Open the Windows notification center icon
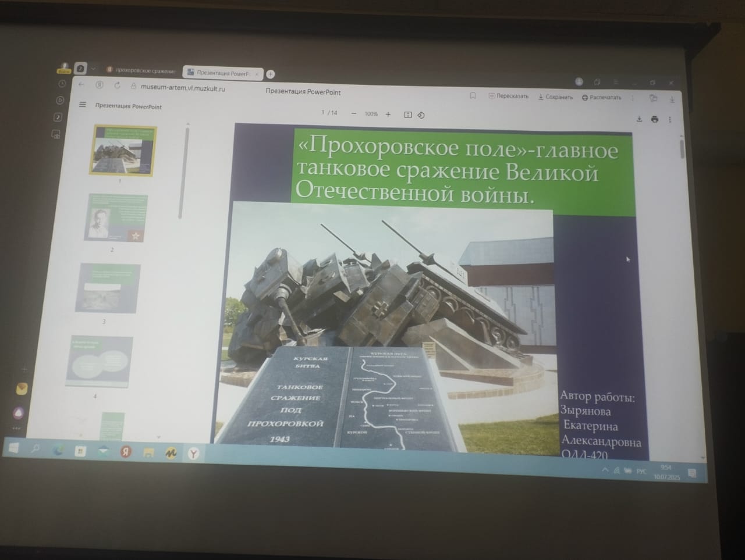Viewport: 745px width, 560px height. tap(692, 473)
